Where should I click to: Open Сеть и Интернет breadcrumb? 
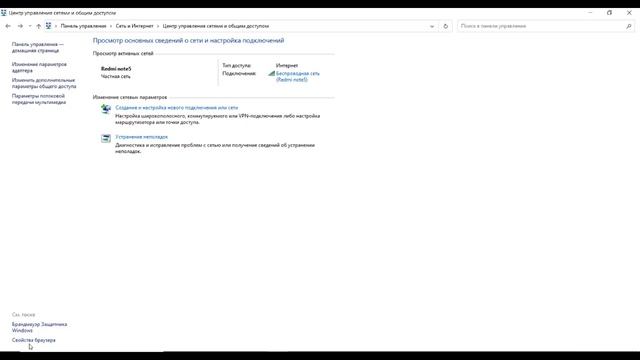134,26
